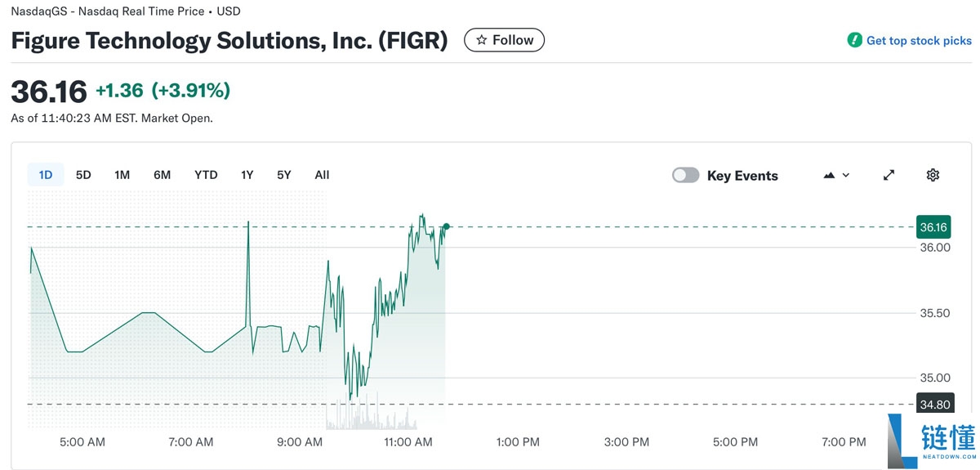Screen dimensions: 980x470
Task: Open chart settings gear
Action: point(933,175)
